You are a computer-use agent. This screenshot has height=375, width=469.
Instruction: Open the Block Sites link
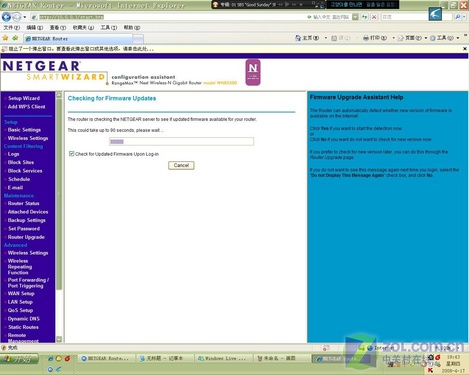coord(21,162)
